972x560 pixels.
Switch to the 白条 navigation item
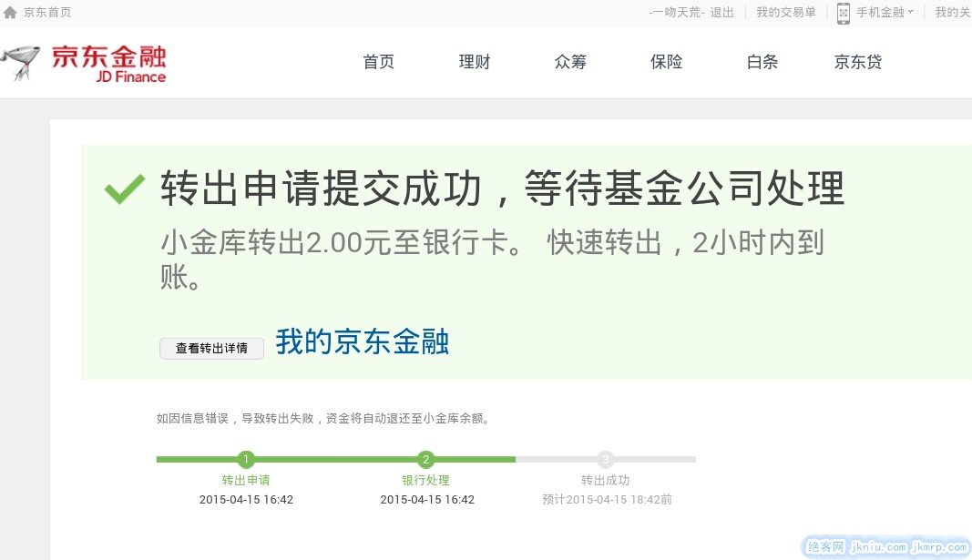[x=762, y=62]
